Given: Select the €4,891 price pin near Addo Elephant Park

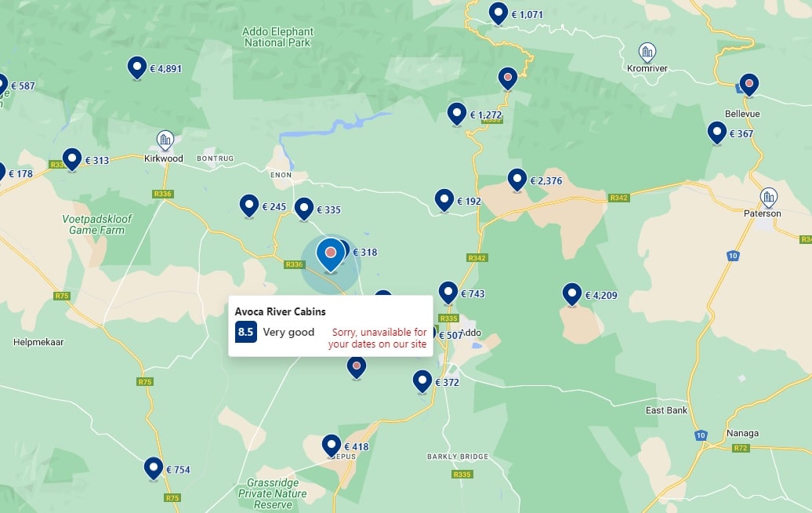Looking at the screenshot, I should [137, 67].
